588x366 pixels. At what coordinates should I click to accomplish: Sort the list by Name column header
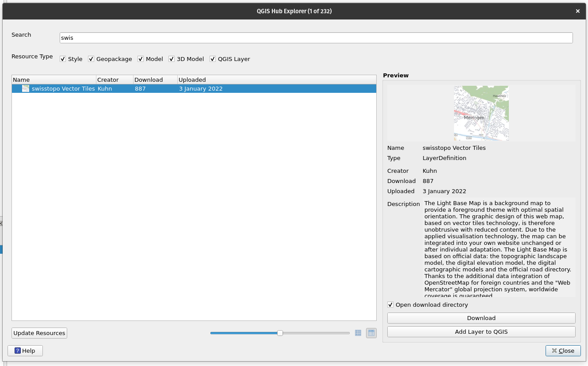click(x=54, y=80)
